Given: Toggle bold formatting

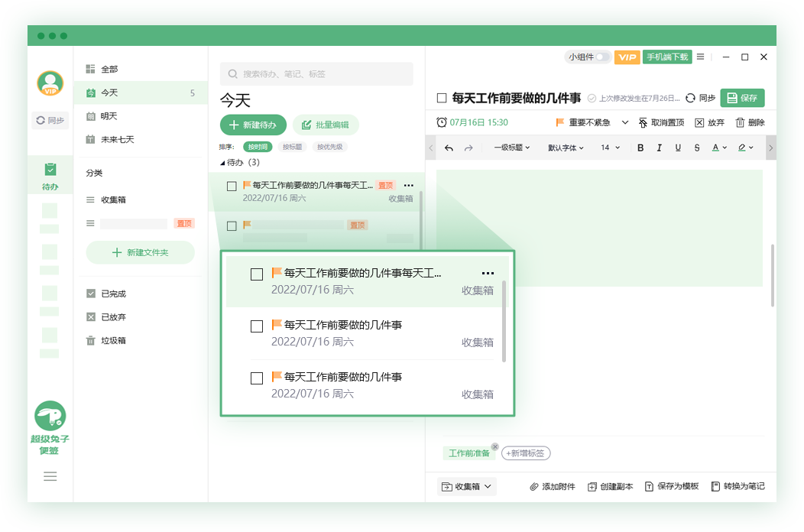Looking at the screenshot, I should pos(640,148).
